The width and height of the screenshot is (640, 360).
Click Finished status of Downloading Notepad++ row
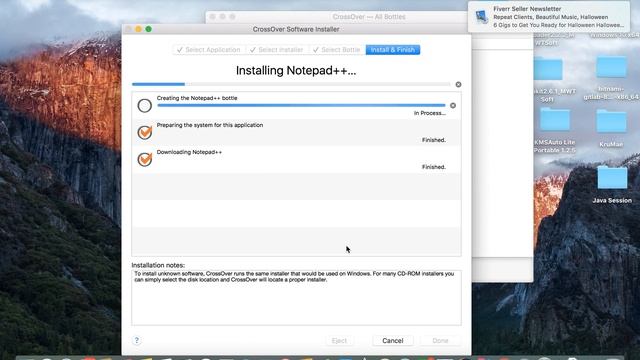pos(433,167)
